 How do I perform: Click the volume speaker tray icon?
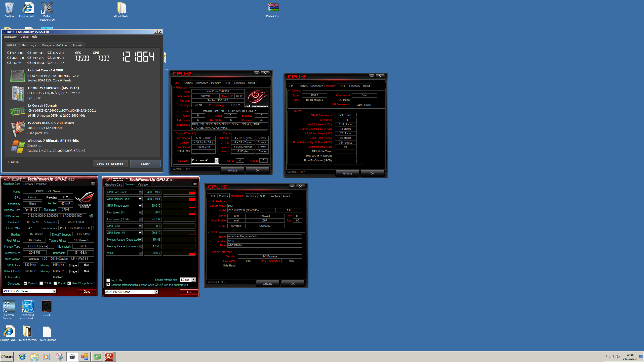(617, 357)
